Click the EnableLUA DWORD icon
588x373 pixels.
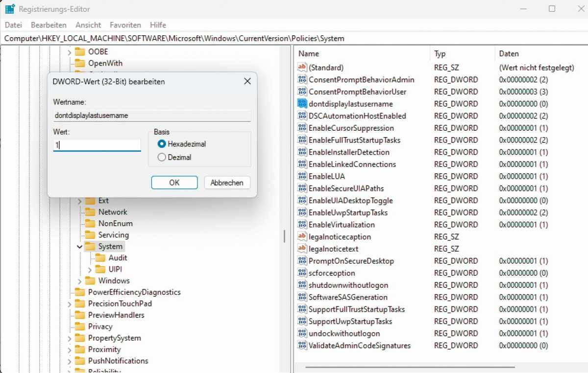(x=302, y=176)
